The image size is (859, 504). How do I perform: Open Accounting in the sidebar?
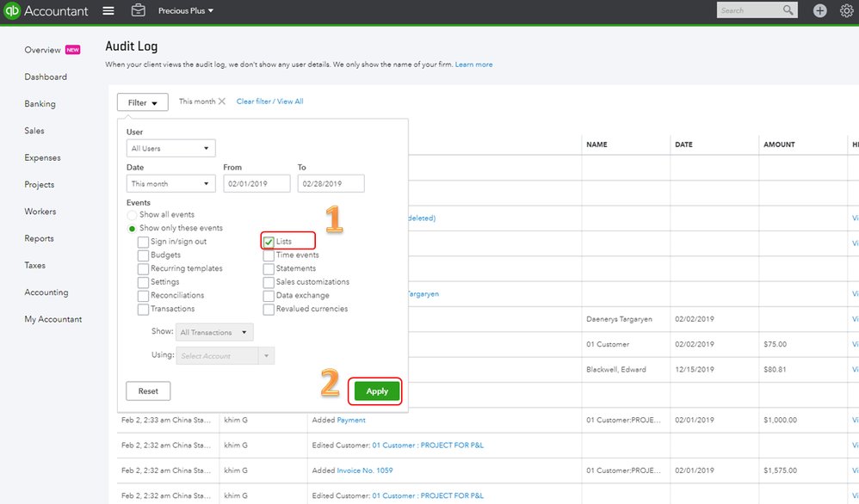46,292
